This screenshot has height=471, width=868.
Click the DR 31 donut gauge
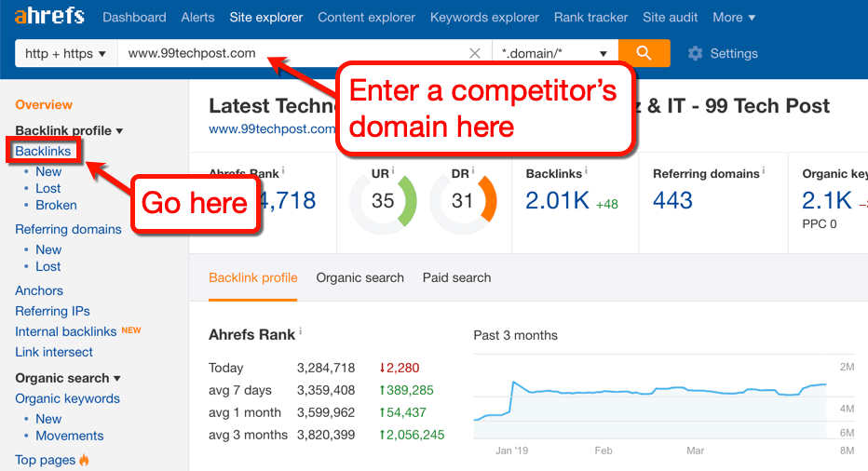pos(463,200)
